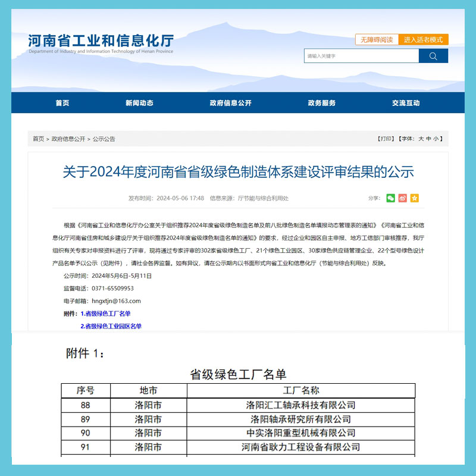Viewport: 476px width, 476px height.
Task: Open attachment 省级绿色工厂名单
Action: click(107, 313)
